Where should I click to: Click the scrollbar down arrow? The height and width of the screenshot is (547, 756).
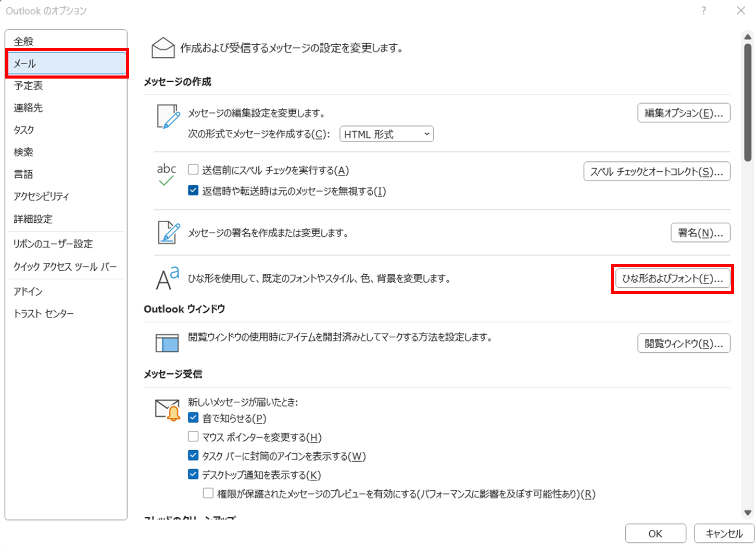748,513
